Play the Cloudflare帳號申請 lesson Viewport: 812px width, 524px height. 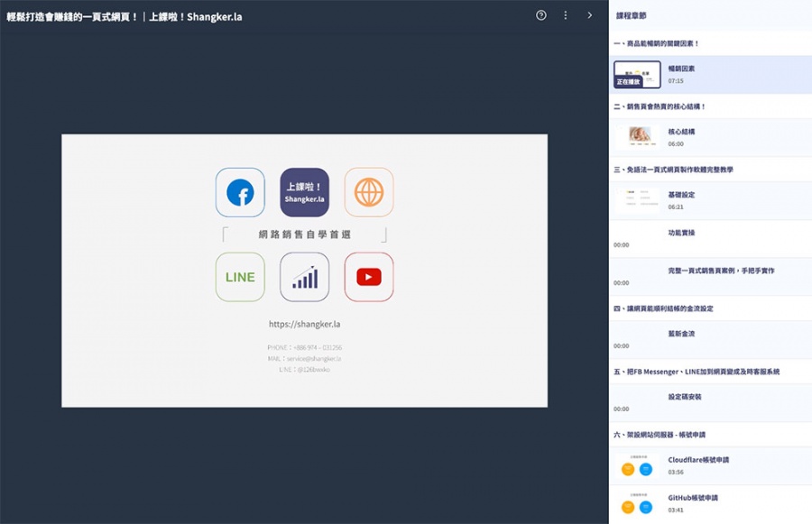[x=698, y=460]
